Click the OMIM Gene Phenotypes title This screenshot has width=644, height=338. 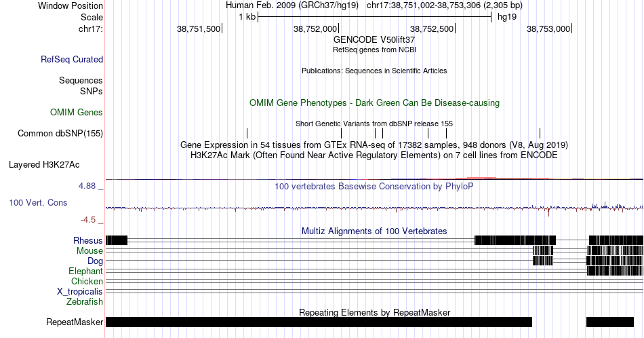tap(374, 102)
